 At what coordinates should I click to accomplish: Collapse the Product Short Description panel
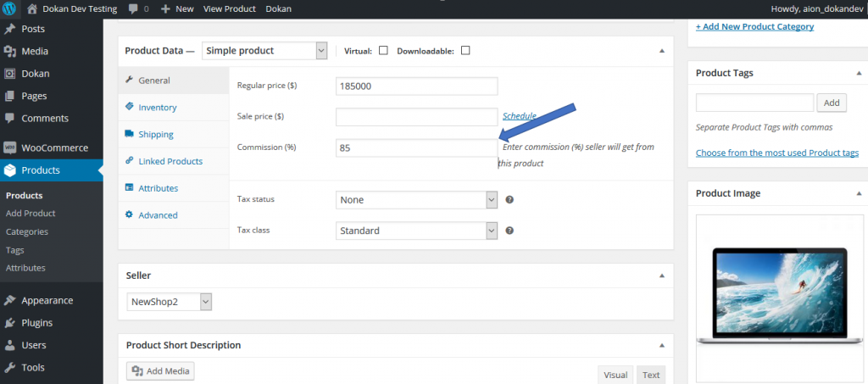[x=661, y=345]
